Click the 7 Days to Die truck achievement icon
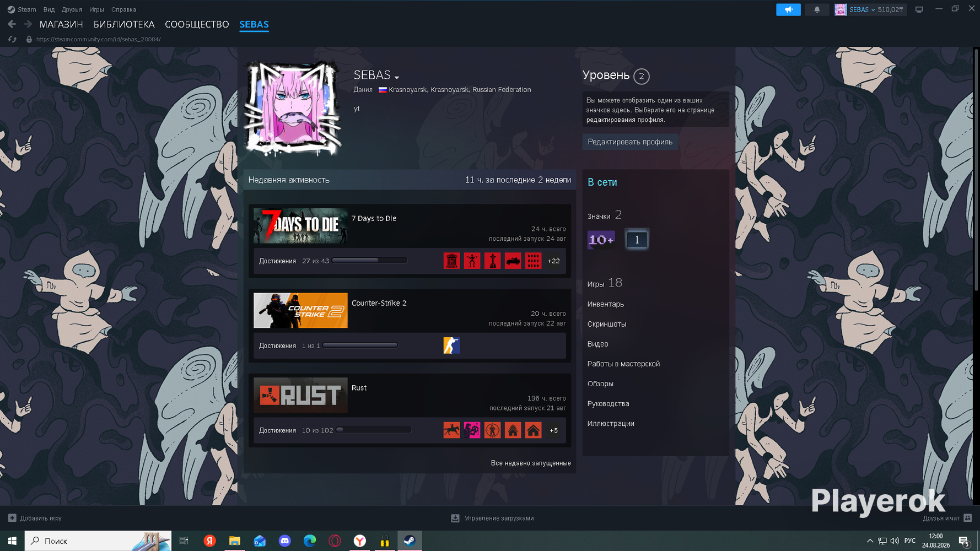This screenshot has height=551, width=980. [x=513, y=261]
